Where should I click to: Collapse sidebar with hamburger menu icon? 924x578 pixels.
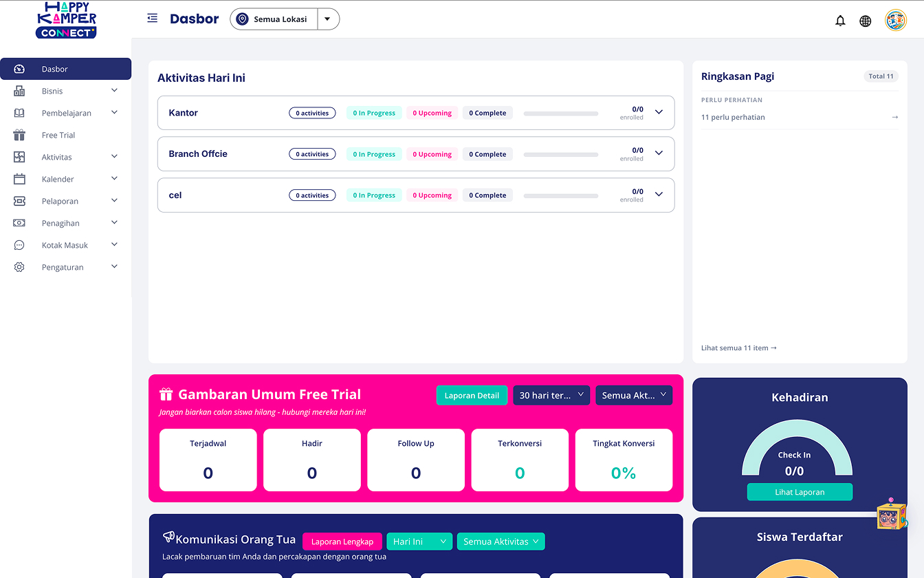[153, 19]
